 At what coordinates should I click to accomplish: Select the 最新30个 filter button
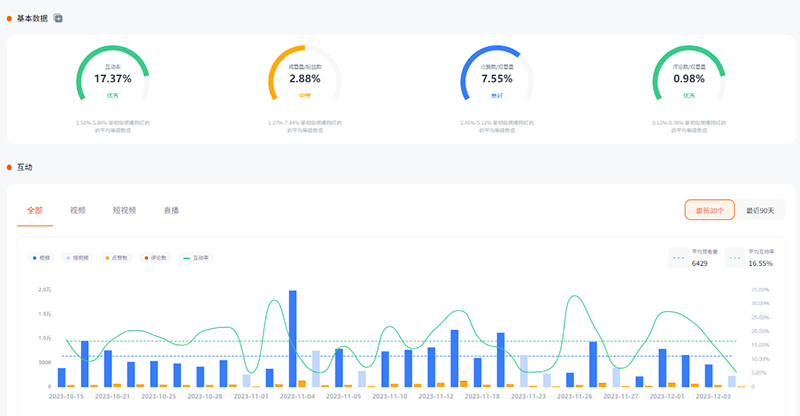pos(710,210)
